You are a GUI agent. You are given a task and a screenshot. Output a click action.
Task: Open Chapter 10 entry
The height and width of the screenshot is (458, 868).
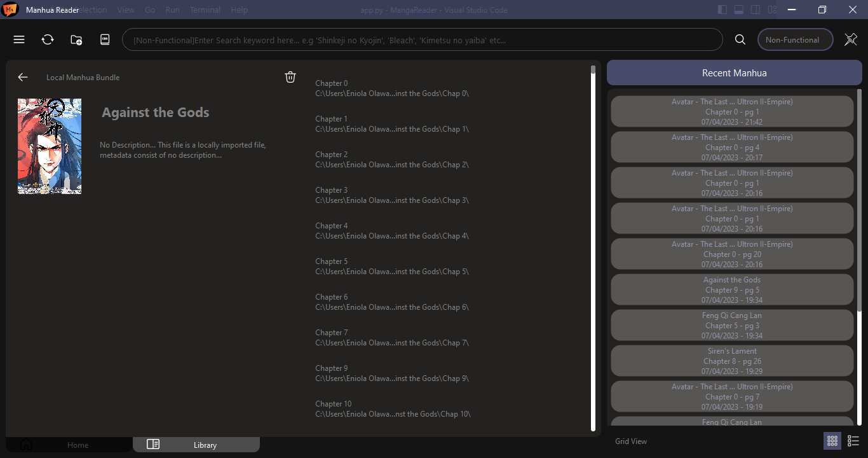393,409
